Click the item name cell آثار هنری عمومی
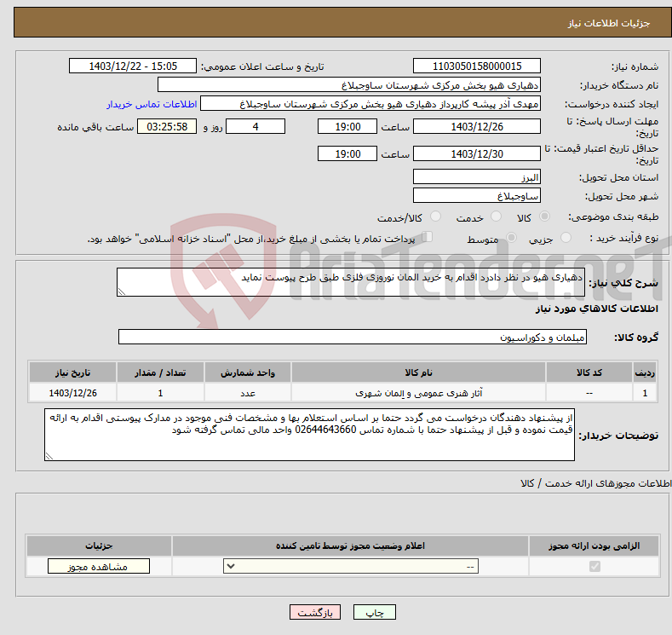 tap(418, 393)
